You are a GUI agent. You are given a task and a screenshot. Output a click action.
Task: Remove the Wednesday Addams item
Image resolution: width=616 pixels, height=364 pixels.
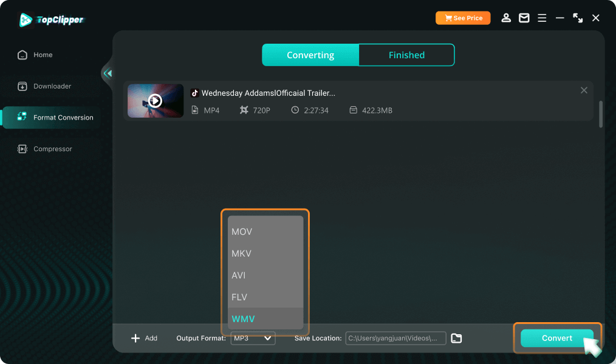[584, 90]
